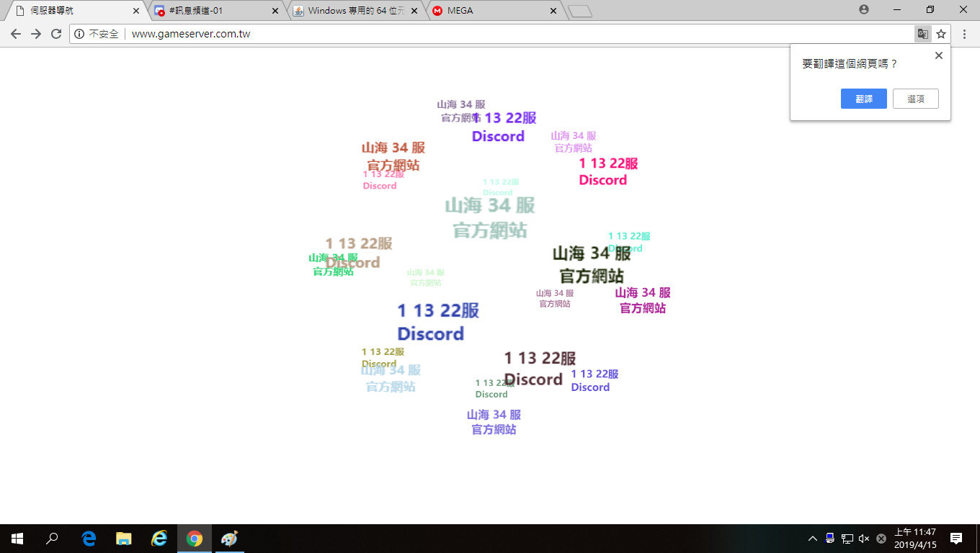
Task: Open the royal blue 1 13 22服 Discord link
Action: (x=594, y=380)
